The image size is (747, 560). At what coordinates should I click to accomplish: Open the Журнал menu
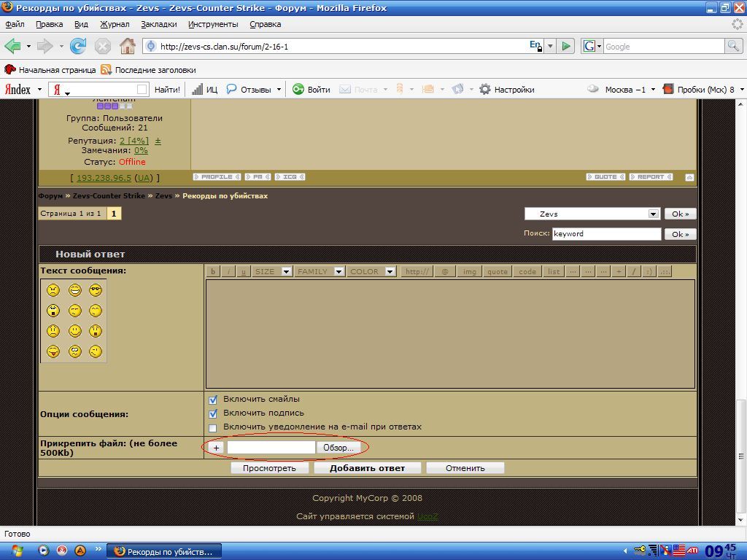pyautogui.click(x=115, y=24)
